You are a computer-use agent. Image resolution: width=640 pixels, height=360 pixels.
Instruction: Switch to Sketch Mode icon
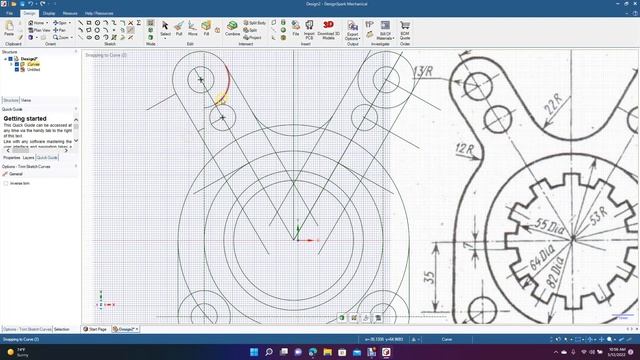pos(151,23)
